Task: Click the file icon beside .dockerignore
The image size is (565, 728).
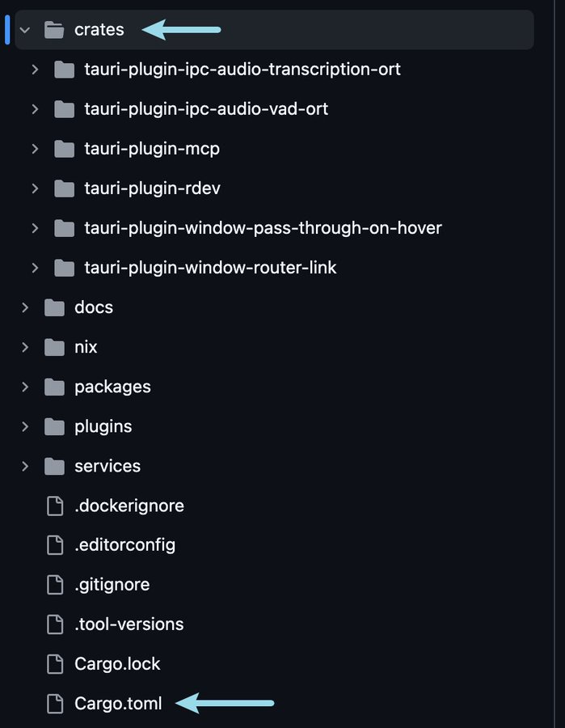Action: [54, 505]
